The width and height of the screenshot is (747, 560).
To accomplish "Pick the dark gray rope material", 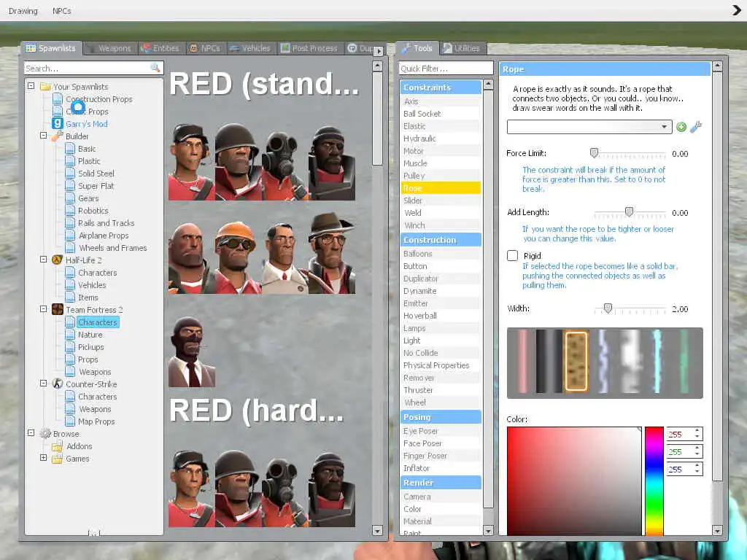I will tap(549, 362).
